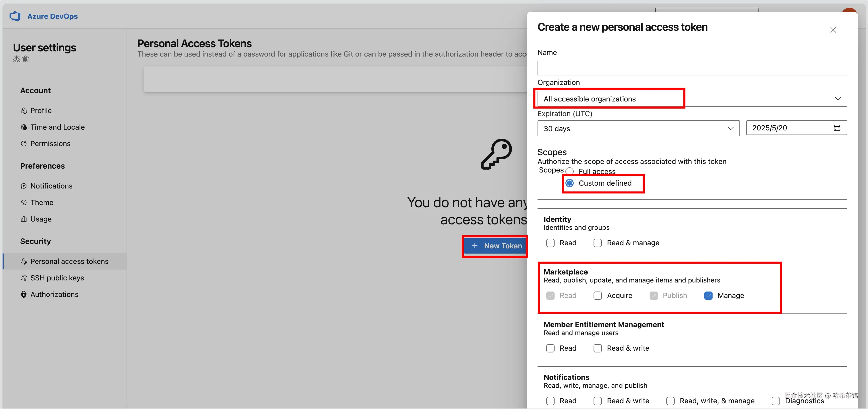Viewport: 868px width, 409px height.
Task: Open Personal access tokens settings page
Action: pyautogui.click(x=69, y=262)
